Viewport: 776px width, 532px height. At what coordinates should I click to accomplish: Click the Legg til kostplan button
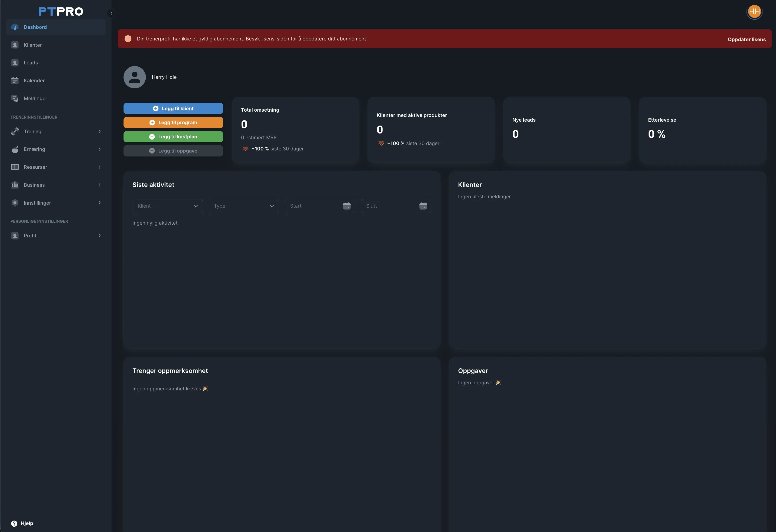(x=173, y=137)
